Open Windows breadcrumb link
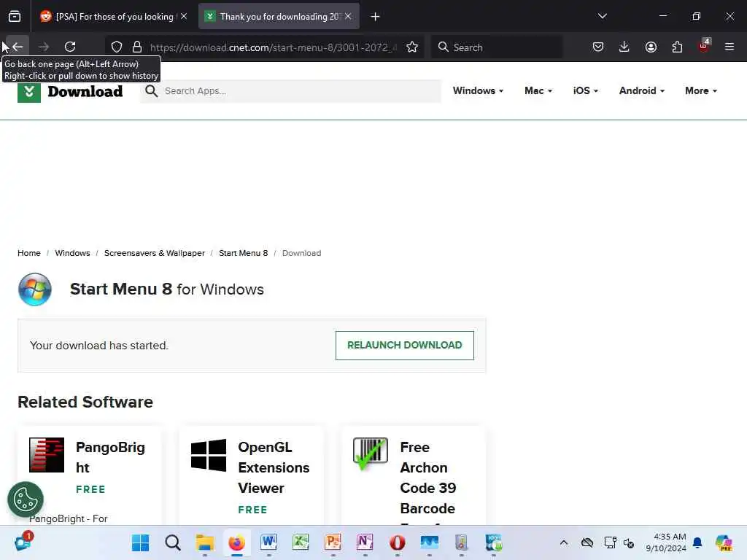747x560 pixels. (72, 253)
